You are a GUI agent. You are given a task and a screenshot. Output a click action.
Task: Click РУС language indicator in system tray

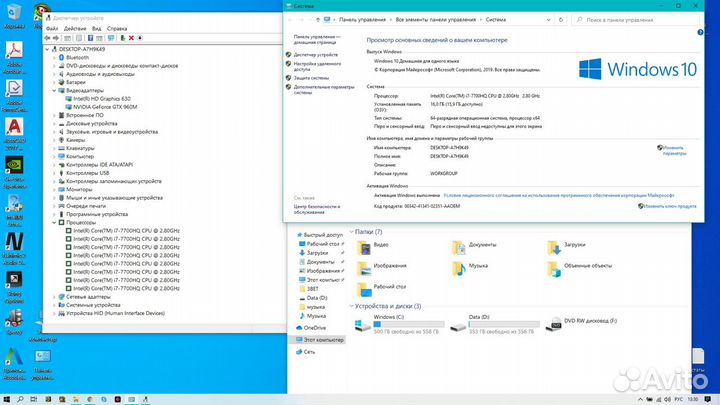point(679,399)
